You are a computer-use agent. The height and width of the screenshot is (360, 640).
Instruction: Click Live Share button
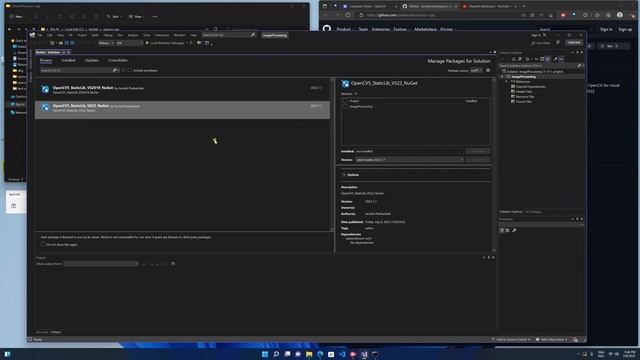coord(541,43)
